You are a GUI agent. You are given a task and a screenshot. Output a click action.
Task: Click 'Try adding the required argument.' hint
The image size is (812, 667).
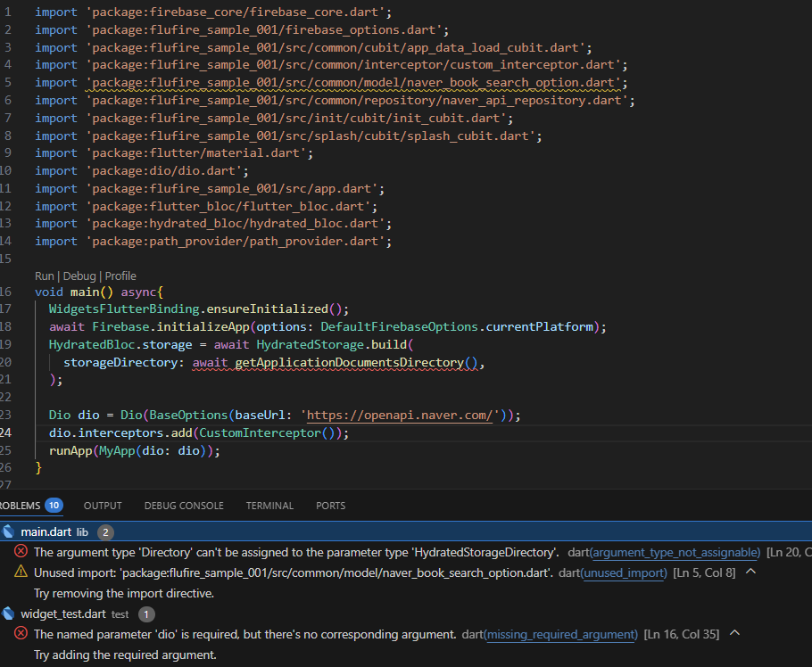125,655
